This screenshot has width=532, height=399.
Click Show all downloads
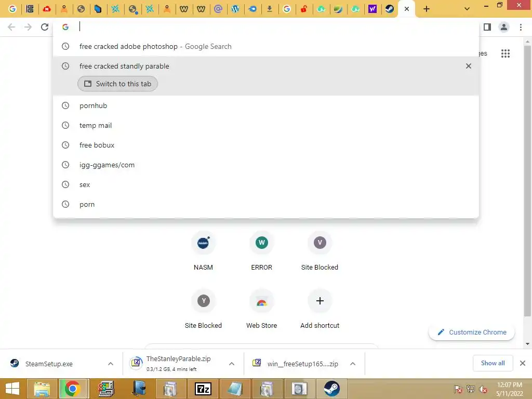(493, 363)
